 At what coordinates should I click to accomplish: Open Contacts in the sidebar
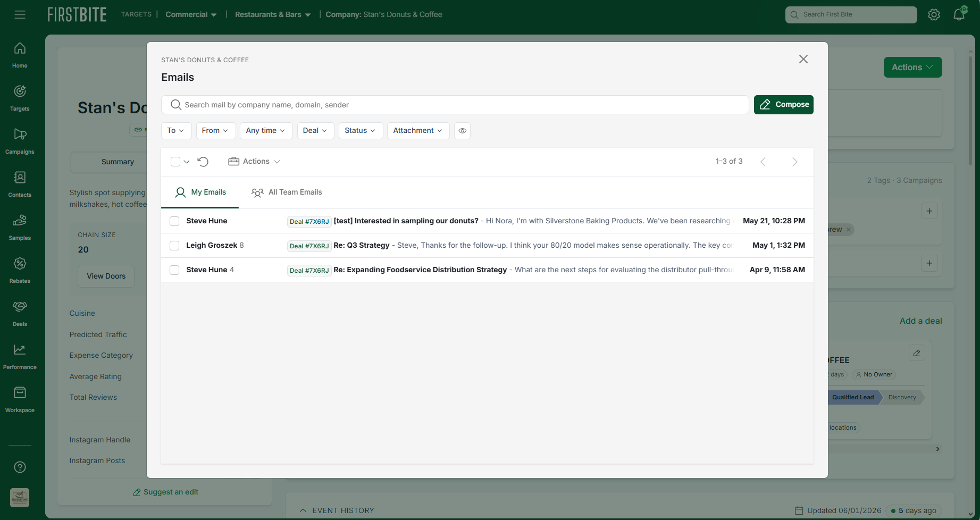[x=20, y=184]
